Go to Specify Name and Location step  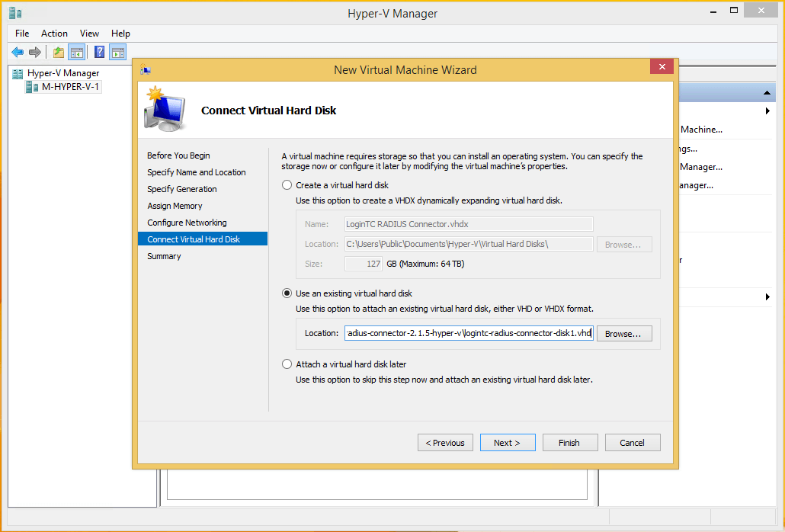click(197, 172)
